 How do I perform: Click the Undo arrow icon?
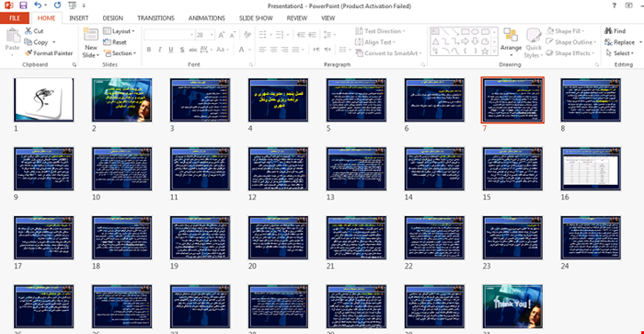(x=38, y=6)
